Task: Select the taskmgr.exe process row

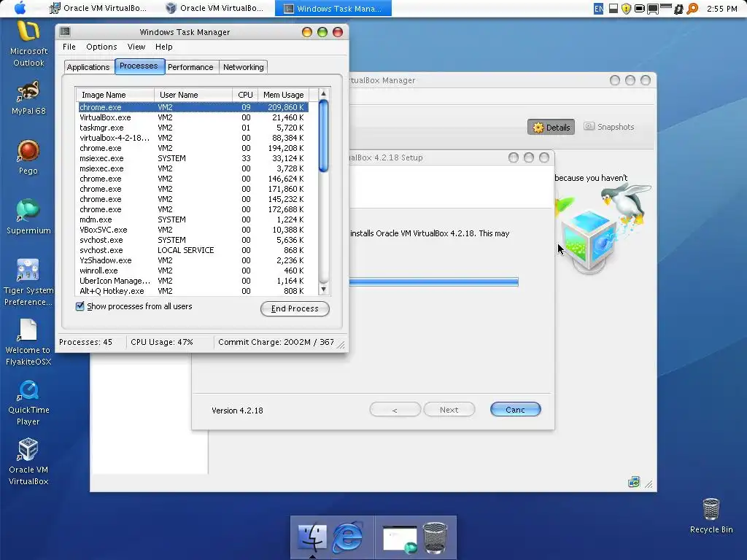Action: pyautogui.click(x=193, y=128)
